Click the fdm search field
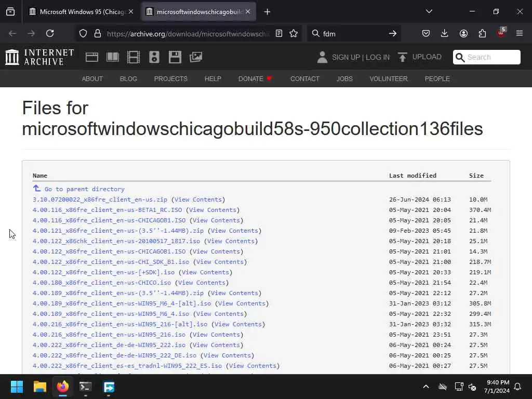Image resolution: width=532 pixels, height=399 pixels. pos(353,34)
